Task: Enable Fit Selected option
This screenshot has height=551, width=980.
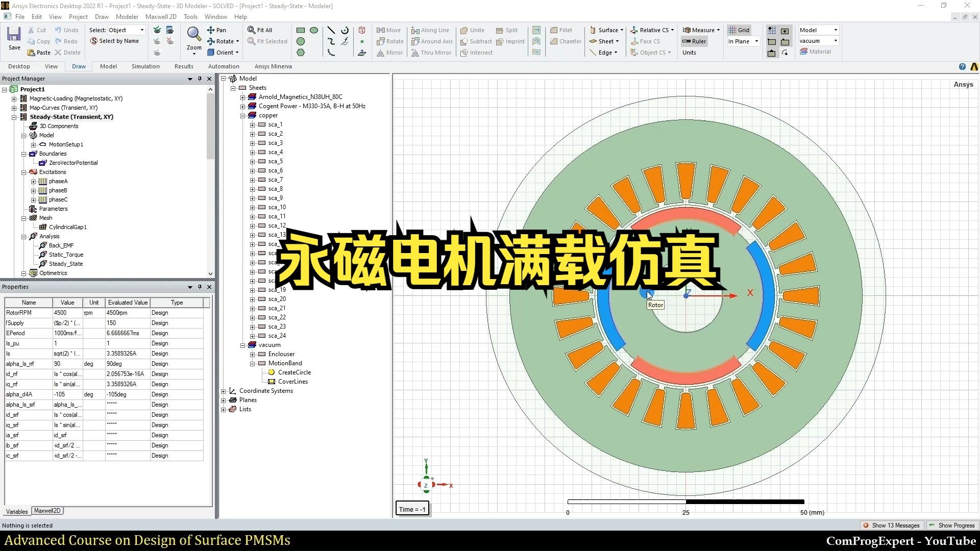Action: pyautogui.click(x=267, y=41)
